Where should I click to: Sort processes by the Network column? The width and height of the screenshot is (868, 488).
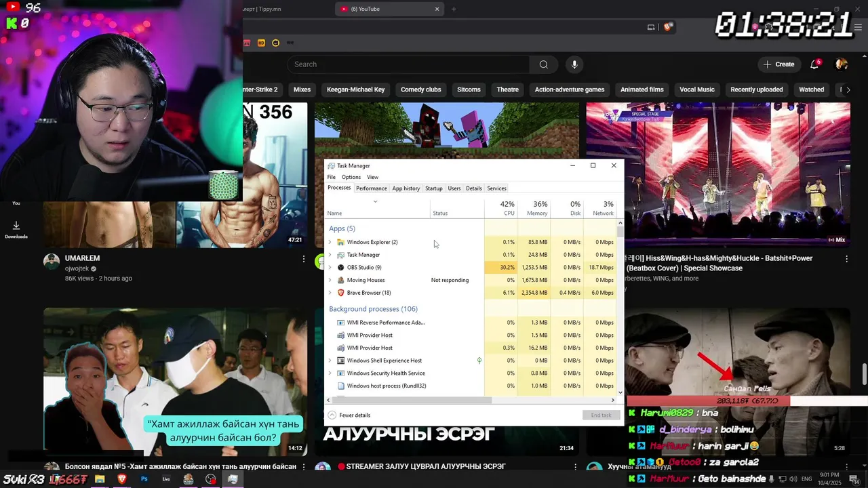tap(599, 208)
